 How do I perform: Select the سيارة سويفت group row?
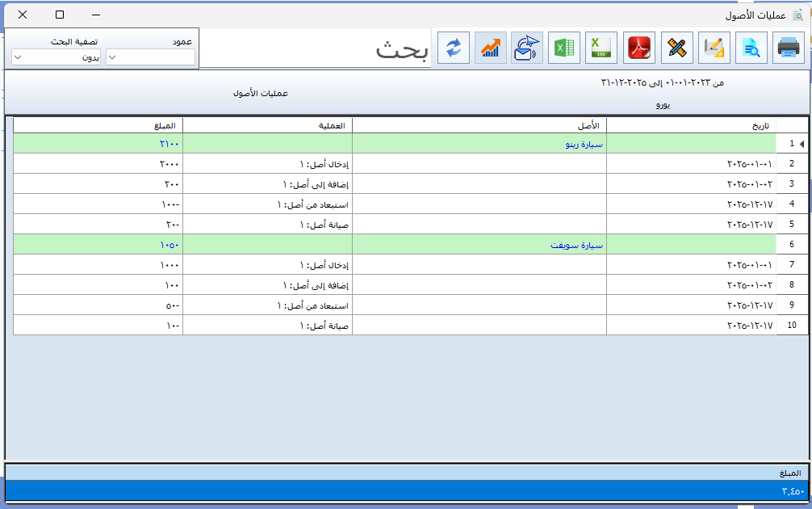[479, 245]
